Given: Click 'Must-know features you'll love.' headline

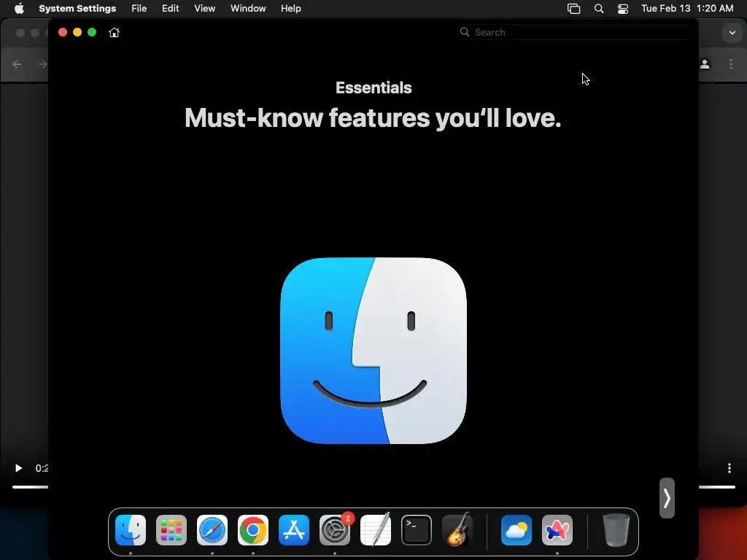Looking at the screenshot, I should [373, 118].
